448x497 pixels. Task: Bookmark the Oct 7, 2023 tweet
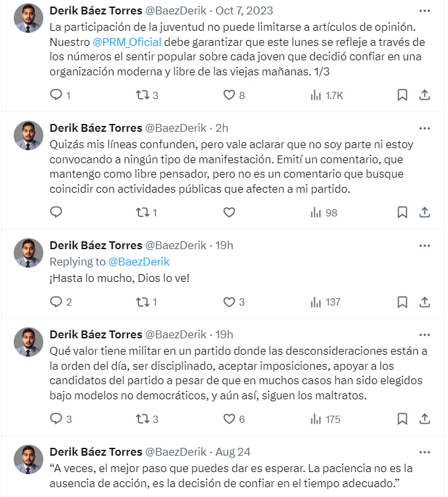point(402,95)
